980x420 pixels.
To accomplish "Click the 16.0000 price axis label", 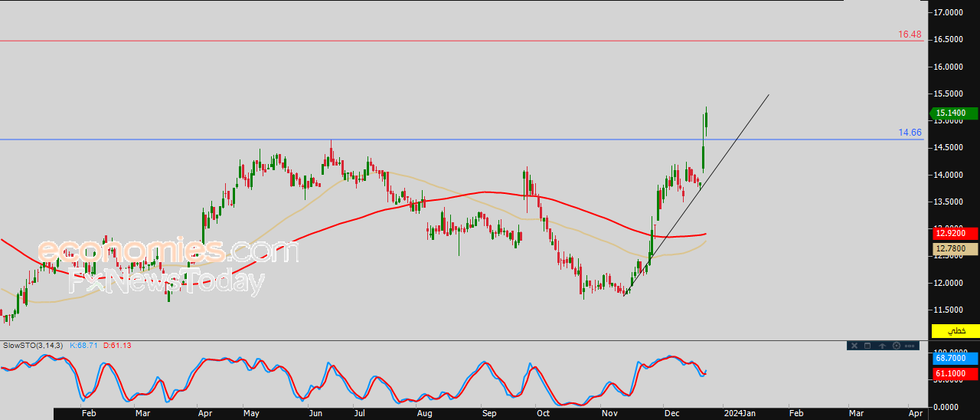I will [949, 67].
